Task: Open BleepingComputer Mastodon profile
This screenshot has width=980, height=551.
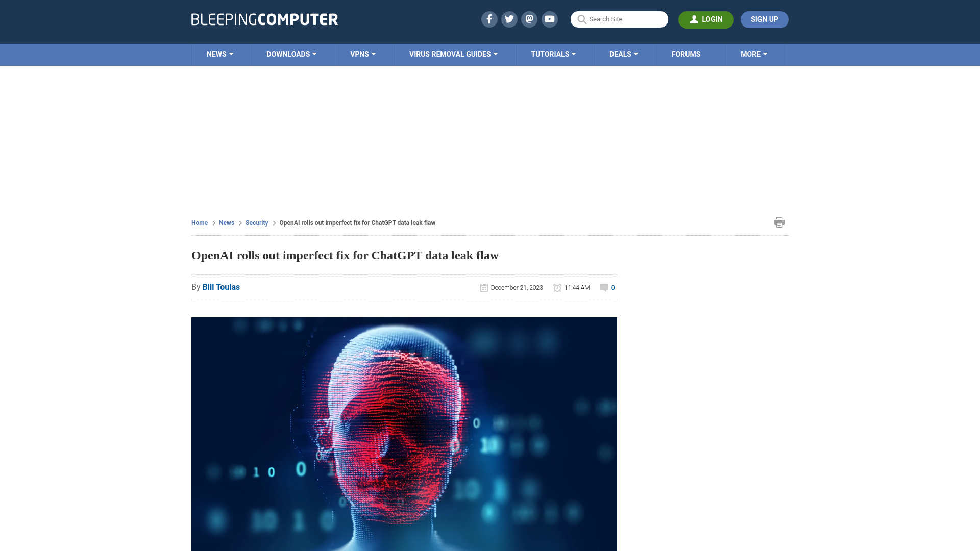Action: (x=530, y=19)
